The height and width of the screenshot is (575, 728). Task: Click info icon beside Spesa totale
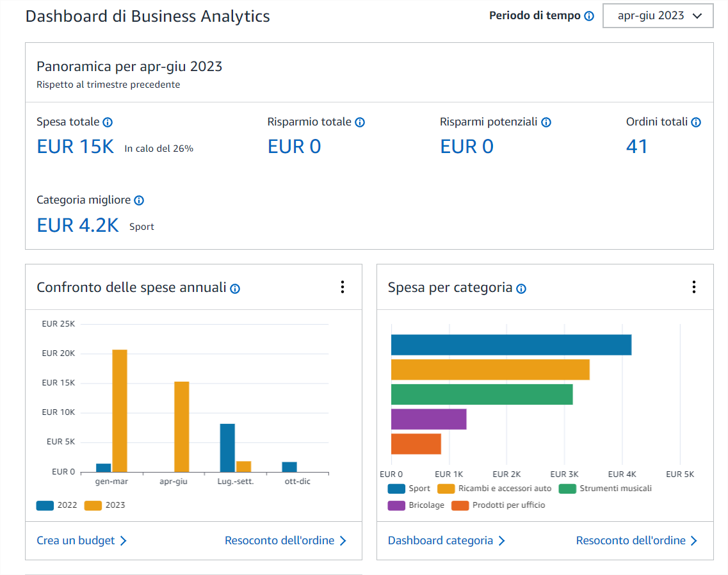[108, 122]
